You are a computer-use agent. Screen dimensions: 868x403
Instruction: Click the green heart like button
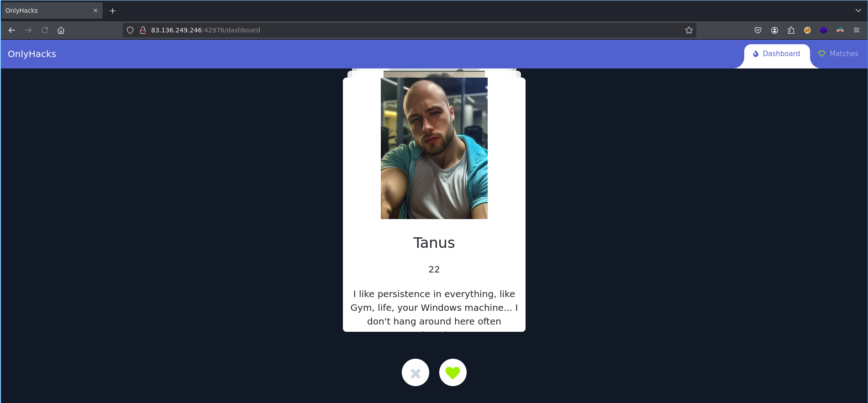(452, 372)
